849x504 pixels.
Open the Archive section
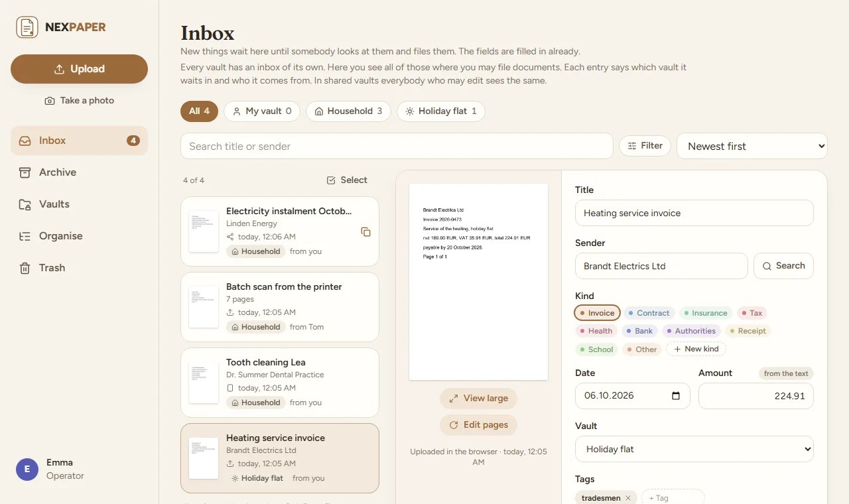[79, 172]
